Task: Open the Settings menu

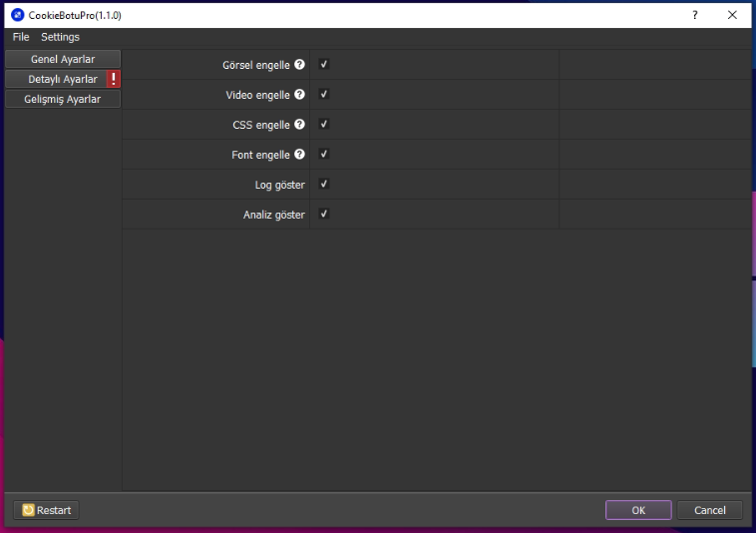Action: click(x=60, y=37)
